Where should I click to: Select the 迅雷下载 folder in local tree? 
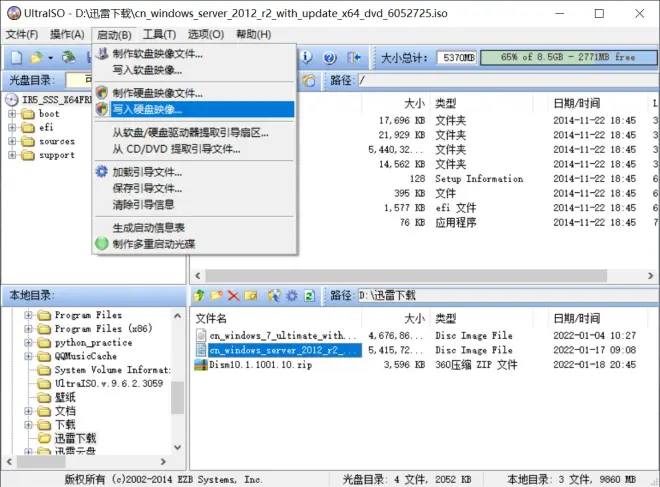tap(75, 438)
